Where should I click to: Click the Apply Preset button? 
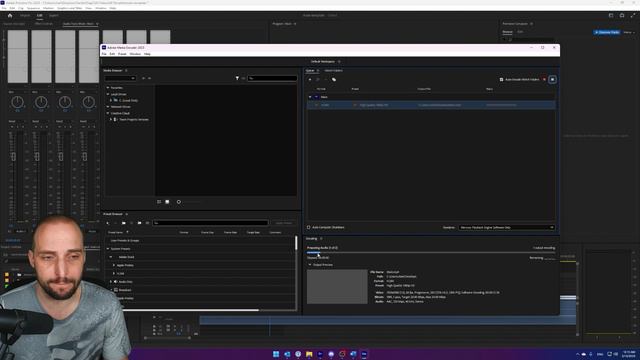284,223
